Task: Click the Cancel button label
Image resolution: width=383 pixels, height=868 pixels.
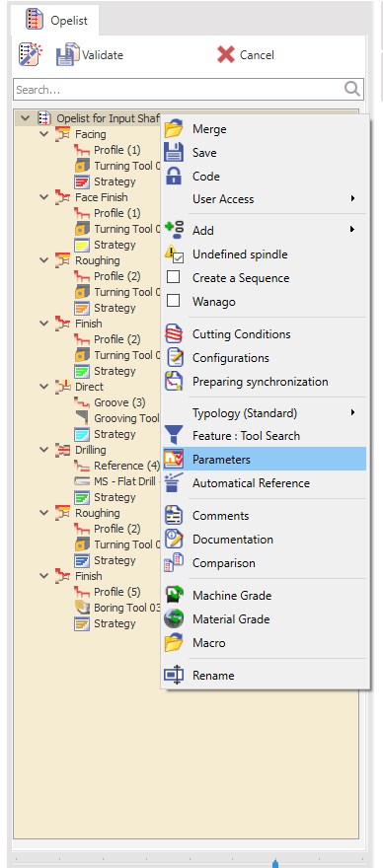Action: point(257,55)
